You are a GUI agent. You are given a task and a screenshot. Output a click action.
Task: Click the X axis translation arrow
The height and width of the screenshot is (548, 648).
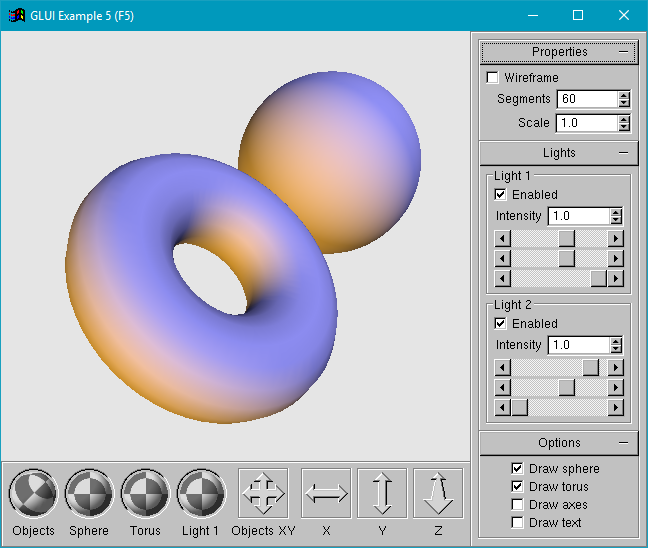pos(326,493)
